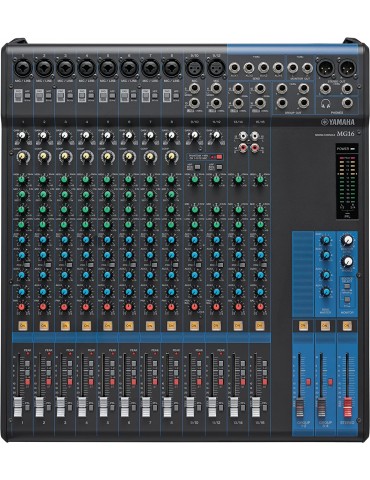Click the 11/12 XLR mic input
This screenshot has width=370, height=480.
point(216,68)
